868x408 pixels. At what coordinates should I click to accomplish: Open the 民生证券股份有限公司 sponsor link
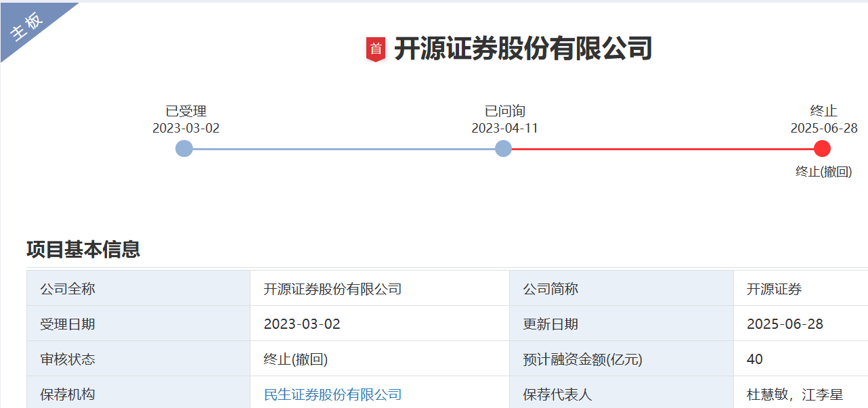click(x=332, y=394)
